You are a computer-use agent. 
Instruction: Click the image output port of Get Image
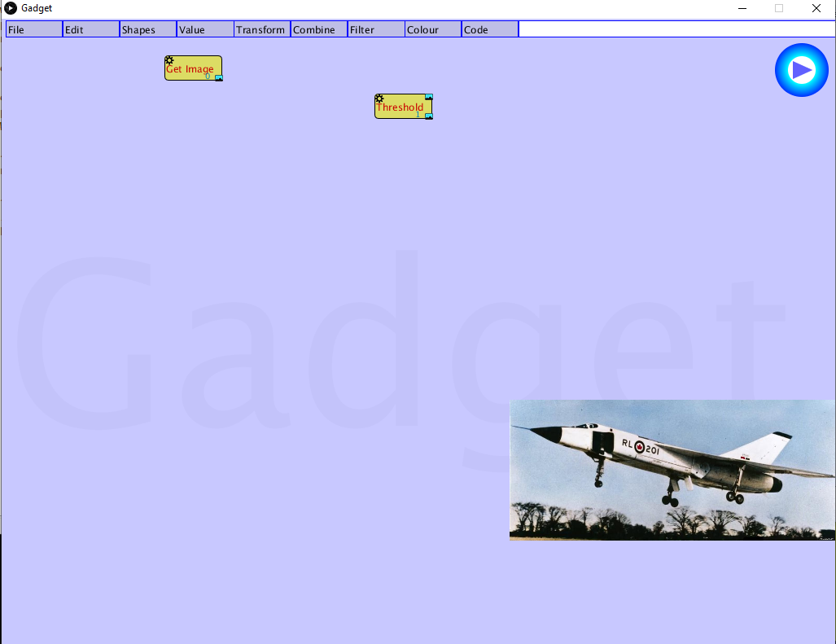[218, 78]
